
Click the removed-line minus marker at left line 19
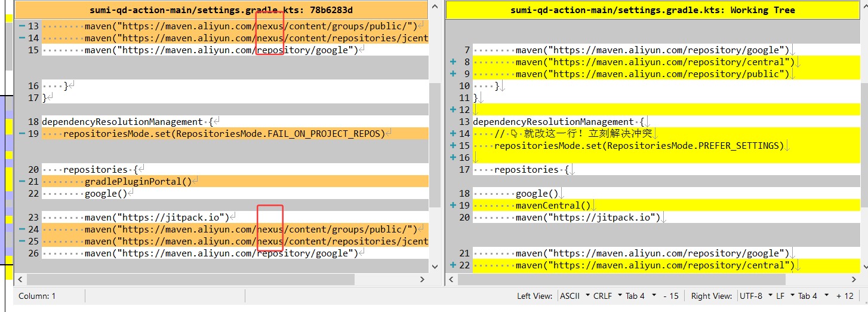point(22,134)
